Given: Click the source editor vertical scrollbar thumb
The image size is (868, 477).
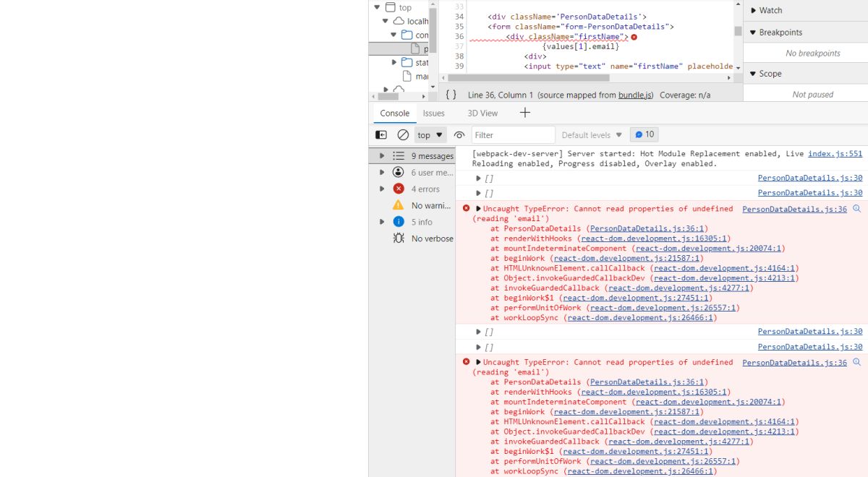Looking at the screenshot, I should 738,31.
